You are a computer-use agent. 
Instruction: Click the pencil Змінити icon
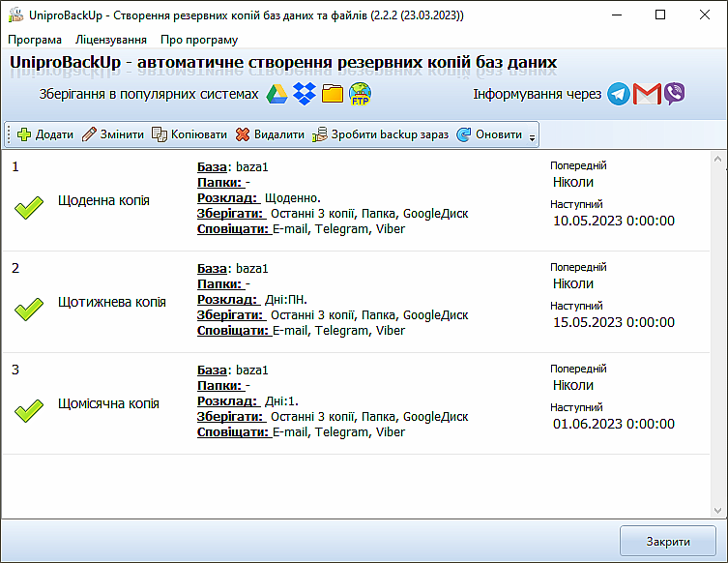[89, 134]
